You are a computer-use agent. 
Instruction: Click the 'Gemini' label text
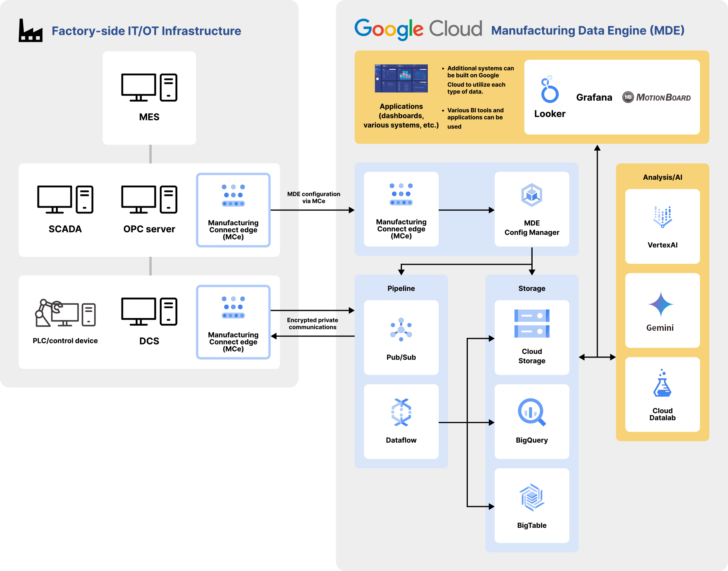tap(660, 328)
